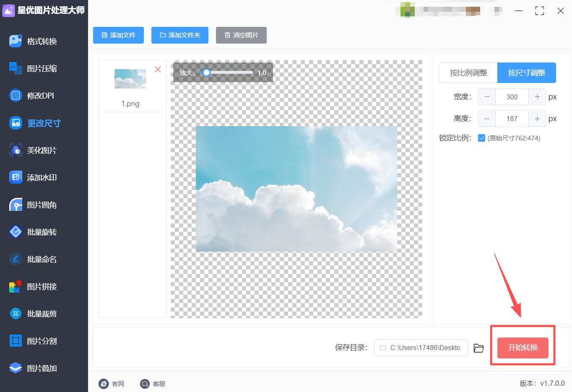Image resolution: width=572 pixels, height=392 pixels.
Task: Open the 格式转换 format conversion icon
Action: point(16,41)
